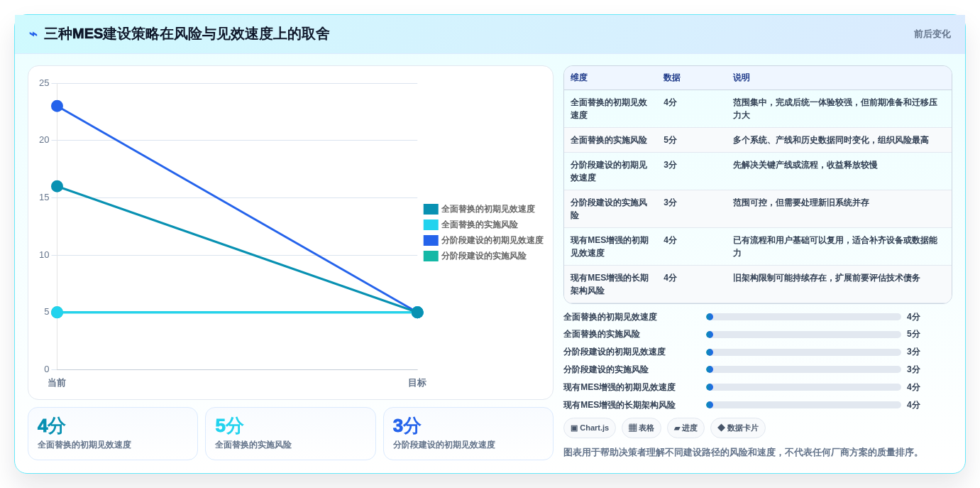Click the 目标 x-axis label
Image resolution: width=980 pixels, height=488 pixels.
tap(417, 383)
